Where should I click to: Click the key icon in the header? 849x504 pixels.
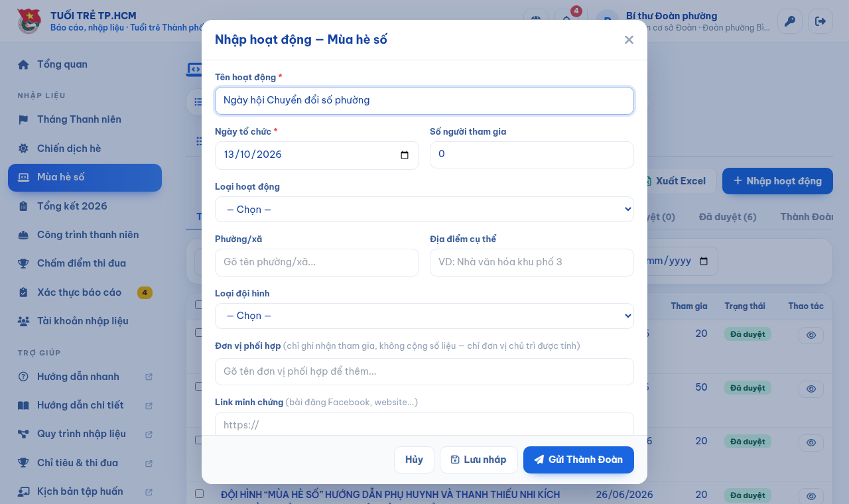(x=790, y=21)
